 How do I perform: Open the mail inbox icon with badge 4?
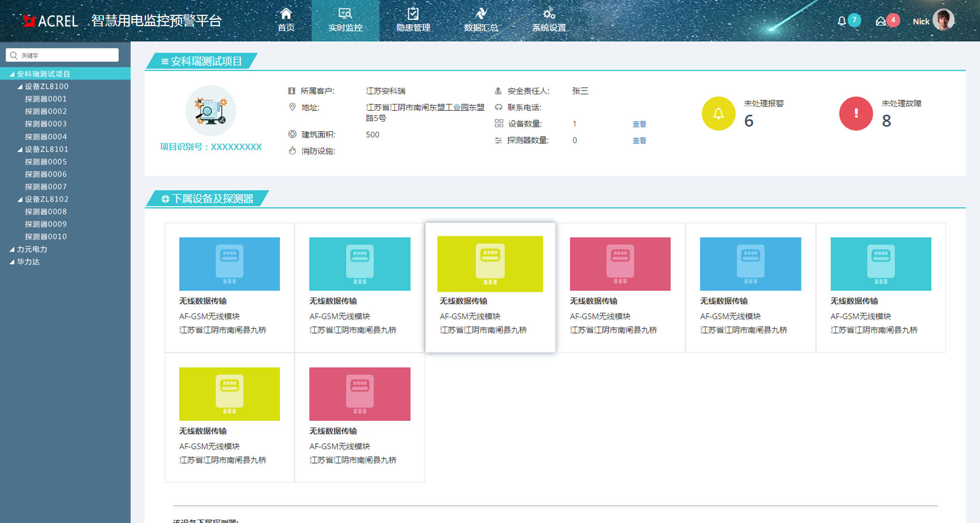click(x=880, y=21)
